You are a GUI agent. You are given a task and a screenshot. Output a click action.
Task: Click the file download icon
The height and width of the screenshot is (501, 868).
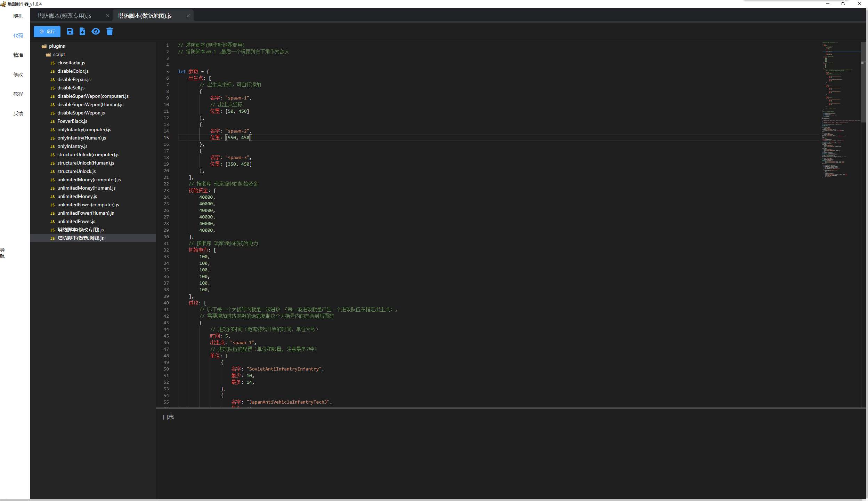coord(82,32)
